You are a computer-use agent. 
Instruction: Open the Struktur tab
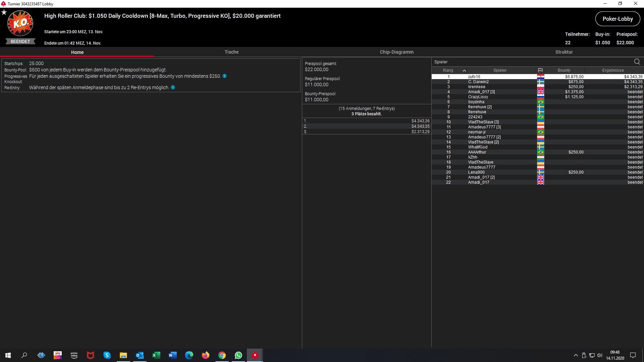point(564,52)
